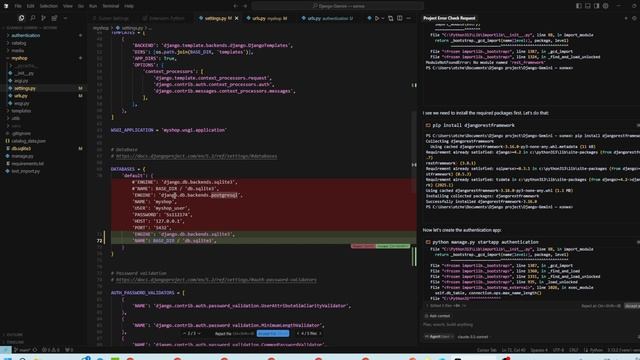This screenshot has width=640, height=360.
Task: Open the Help menu
Action: (129, 6)
